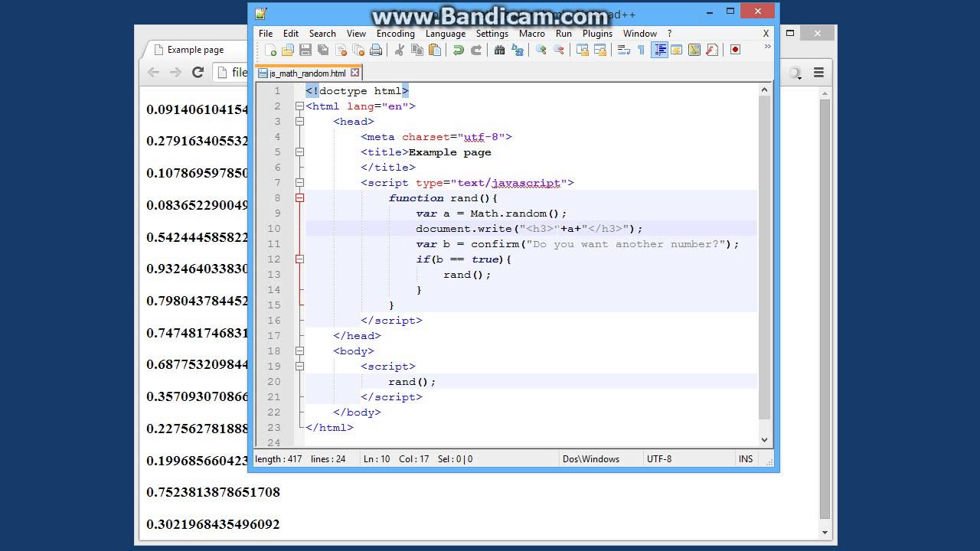The image size is (980, 551).
Task: Click the Close document toolbar icon
Action: [341, 50]
